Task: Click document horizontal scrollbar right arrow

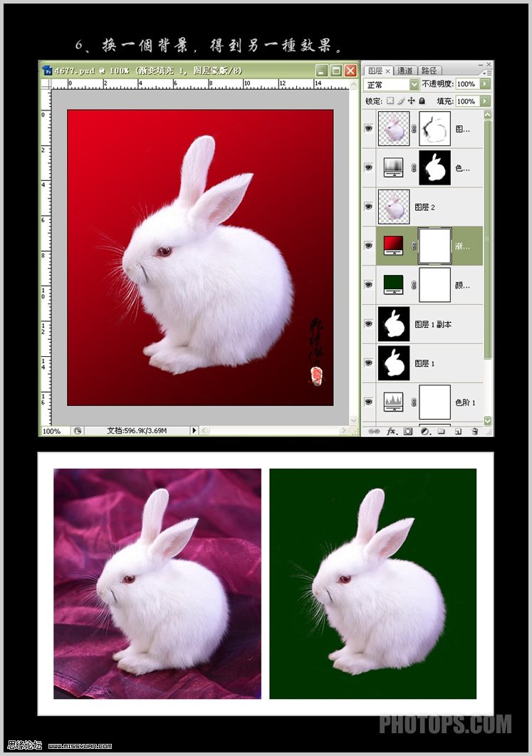Action: (343, 430)
